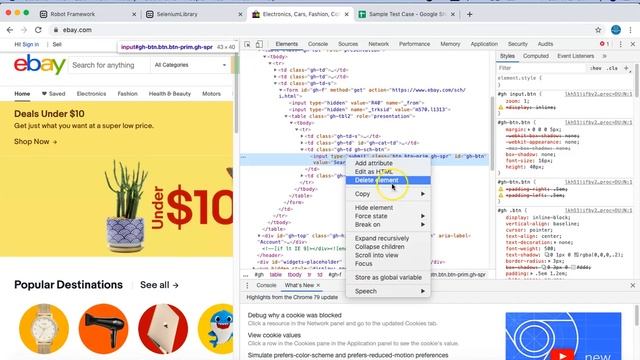640x360 pixels.
Task: Open the drawer three-dot menu beside Console
Action: [x=247, y=285]
